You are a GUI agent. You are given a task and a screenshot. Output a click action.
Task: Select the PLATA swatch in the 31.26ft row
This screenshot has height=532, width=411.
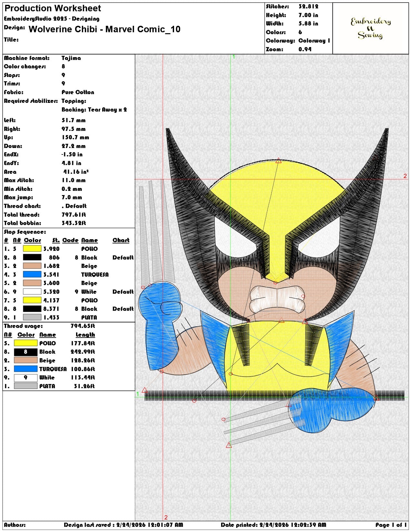click(x=26, y=386)
